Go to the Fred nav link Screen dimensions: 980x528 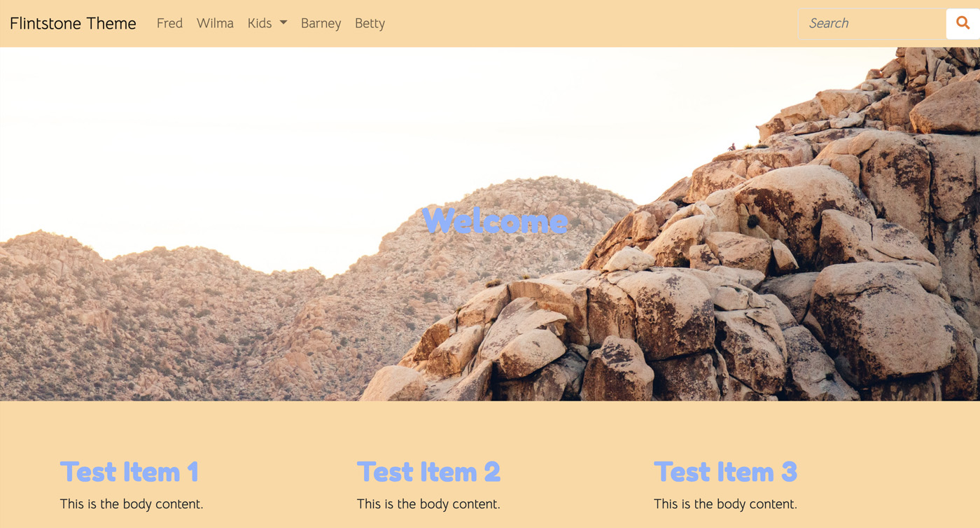[x=169, y=23]
